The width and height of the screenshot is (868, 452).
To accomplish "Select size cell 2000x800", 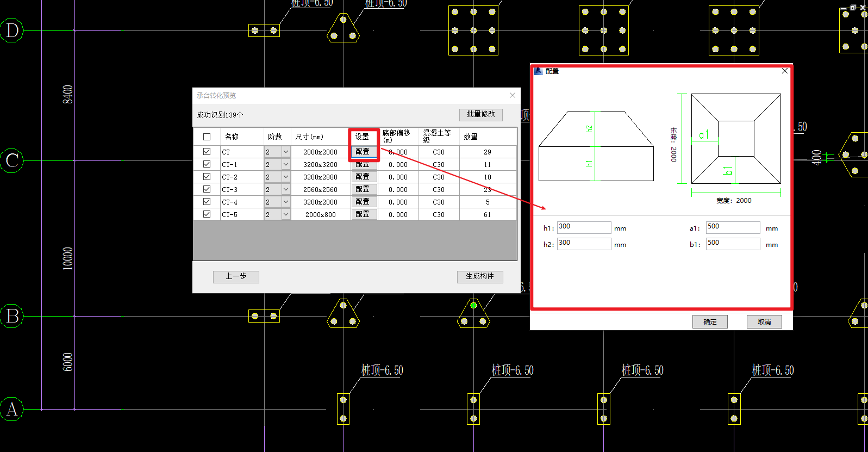I will click(x=320, y=215).
